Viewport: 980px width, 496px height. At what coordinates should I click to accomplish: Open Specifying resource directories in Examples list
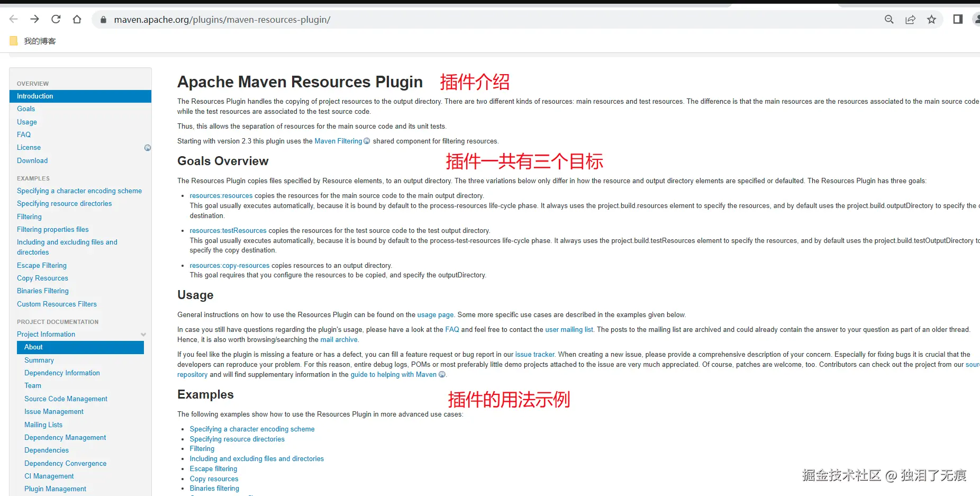pos(237,439)
